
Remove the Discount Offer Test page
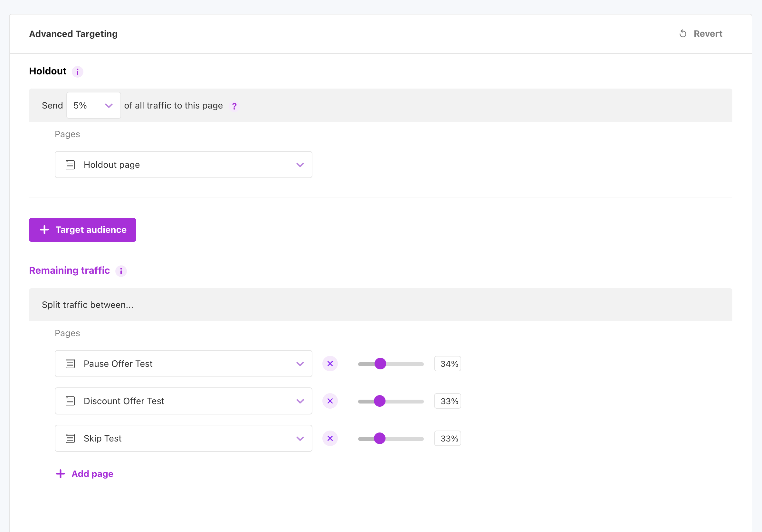[x=330, y=401]
